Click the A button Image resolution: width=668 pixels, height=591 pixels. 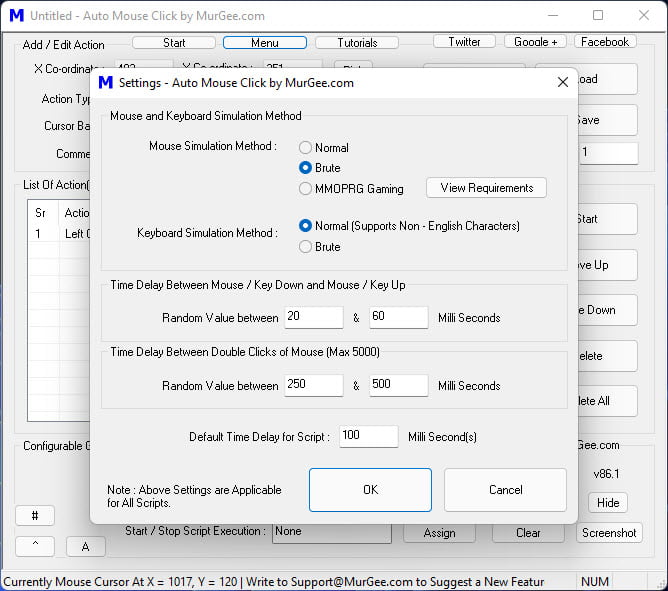point(86,546)
